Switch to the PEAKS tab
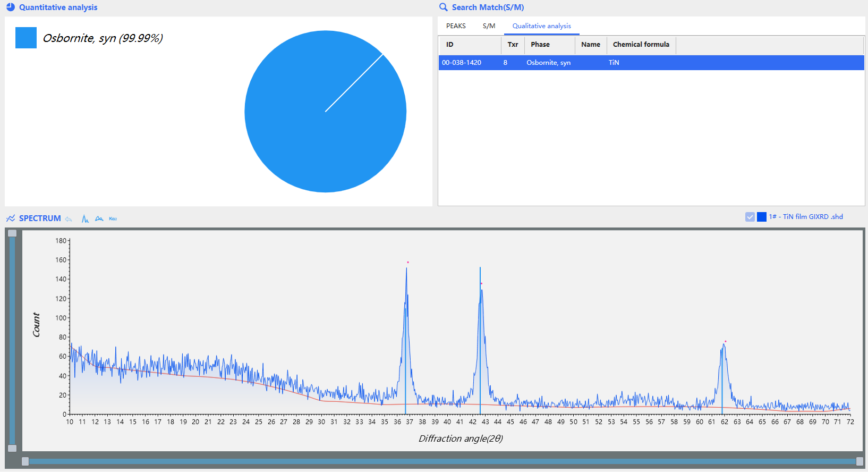Screen dimensions: 868x472 [x=456, y=26]
